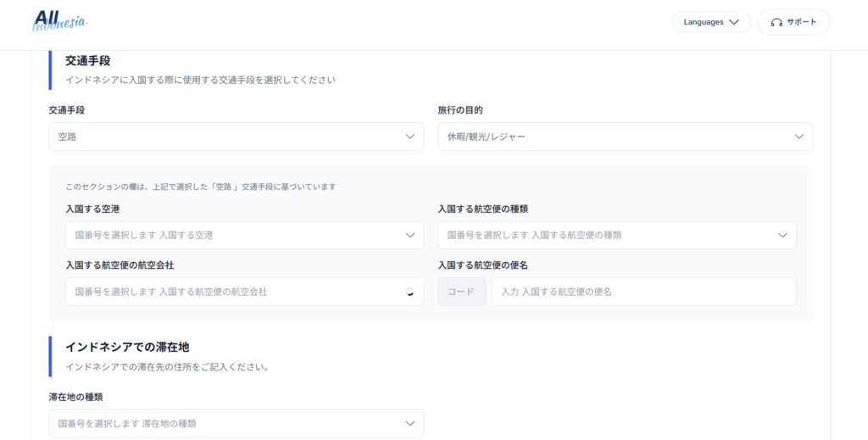Click the All Indonesia logo

[60, 21]
